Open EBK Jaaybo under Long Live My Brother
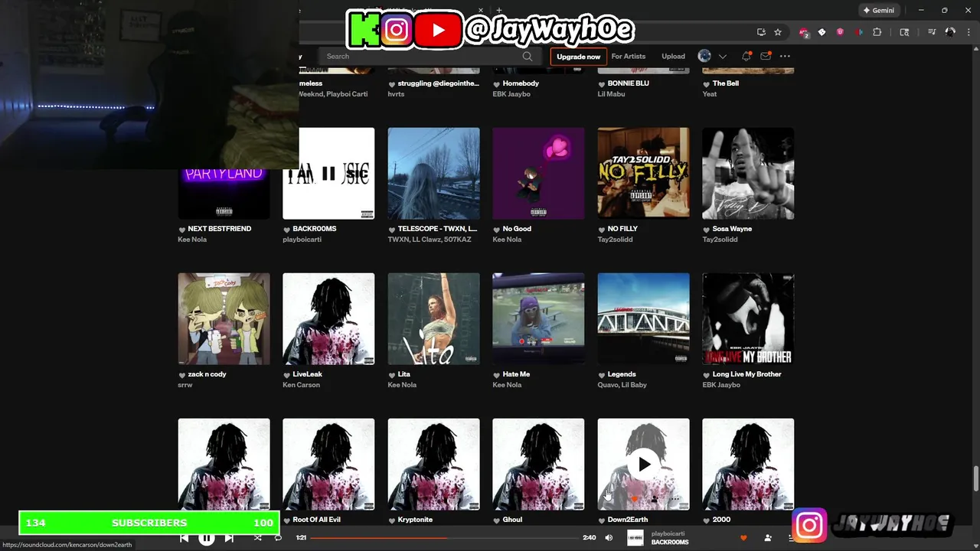Image resolution: width=980 pixels, height=551 pixels. coord(721,385)
